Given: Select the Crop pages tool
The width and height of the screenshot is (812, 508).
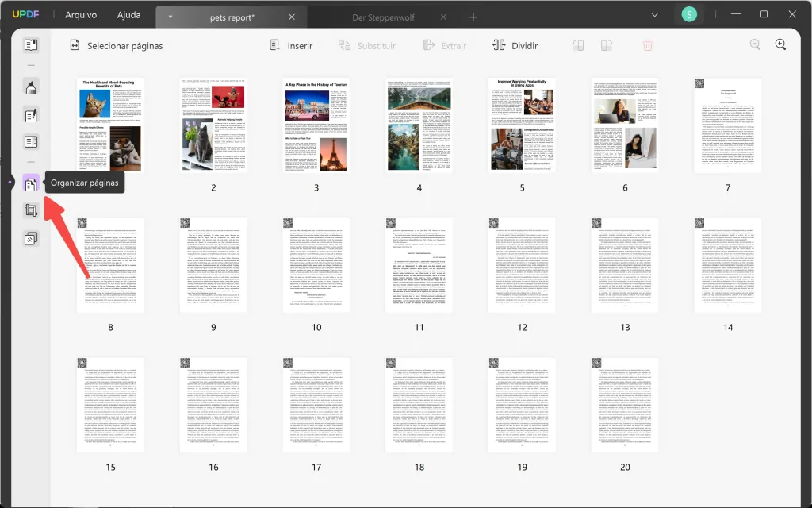Looking at the screenshot, I should click(30, 210).
